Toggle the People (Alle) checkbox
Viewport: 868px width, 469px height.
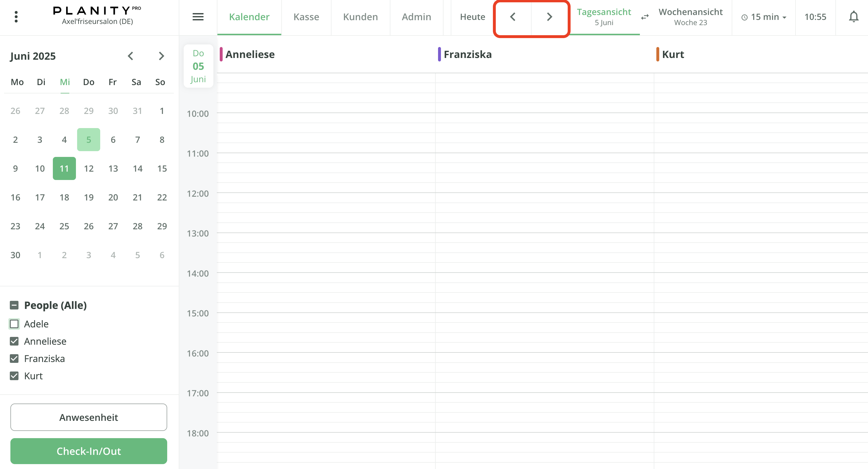tap(14, 305)
